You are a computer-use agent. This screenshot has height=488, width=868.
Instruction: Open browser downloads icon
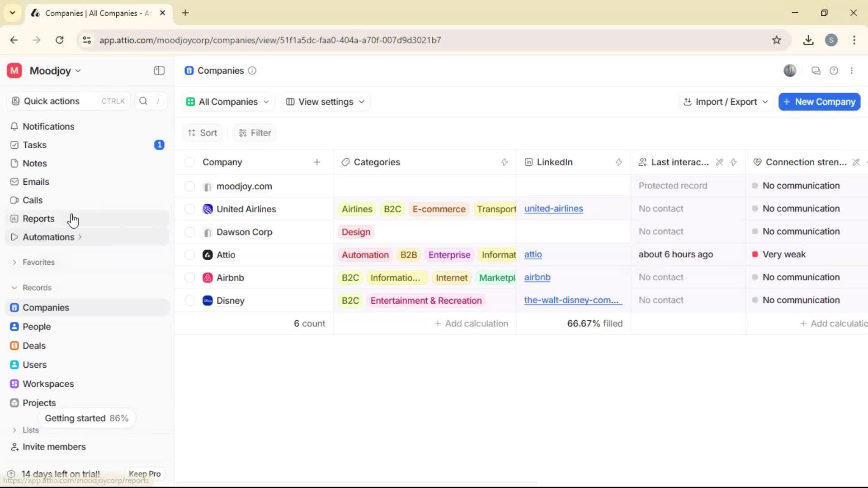tap(808, 40)
